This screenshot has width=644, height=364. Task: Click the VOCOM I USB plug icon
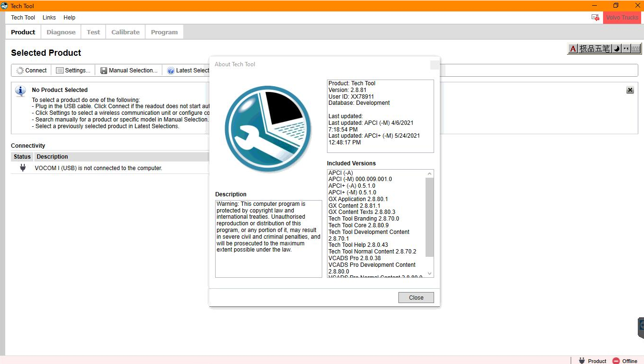tap(22, 168)
